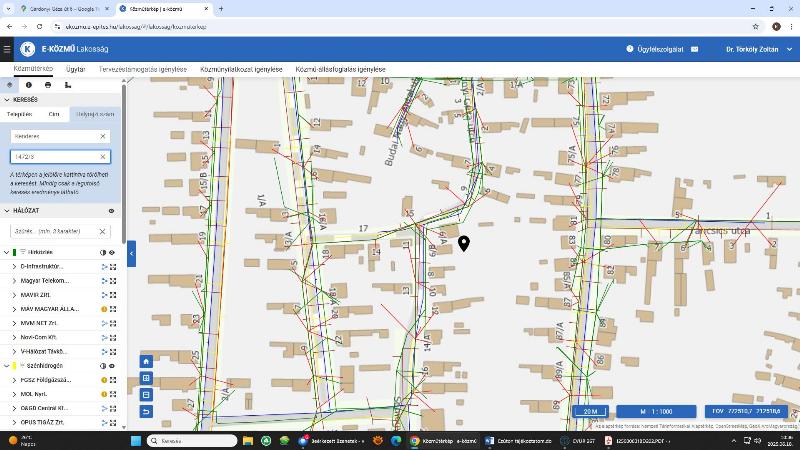Click the zoom in map button
The width and height of the screenshot is (800, 450).
tap(146, 378)
